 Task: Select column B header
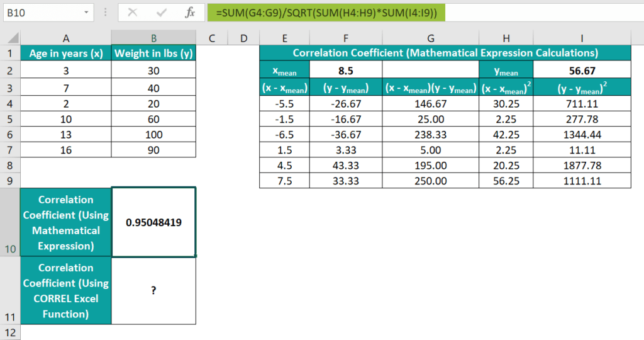click(153, 38)
